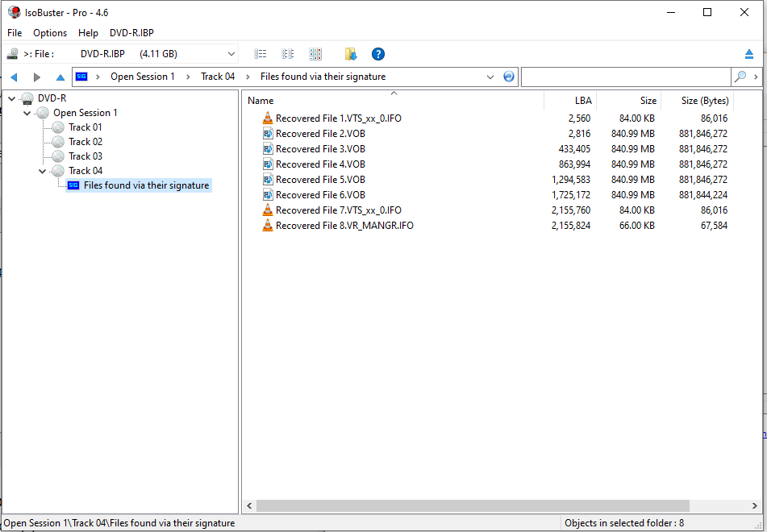Open the path history dropdown arrow
Screen dimensions: 767x532
490,77
